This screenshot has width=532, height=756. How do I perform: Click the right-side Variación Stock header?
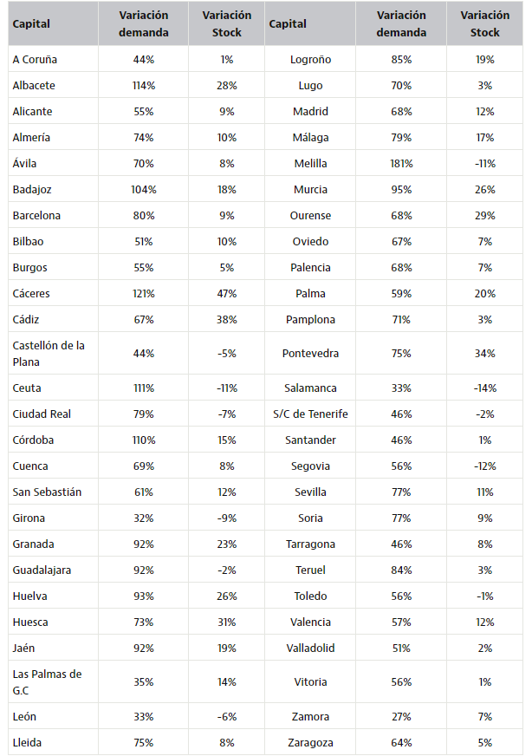pyautogui.click(x=484, y=23)
